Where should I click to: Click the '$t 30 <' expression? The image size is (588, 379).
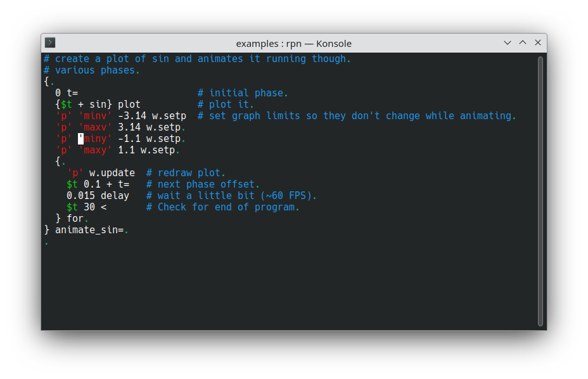pos(86,207)
